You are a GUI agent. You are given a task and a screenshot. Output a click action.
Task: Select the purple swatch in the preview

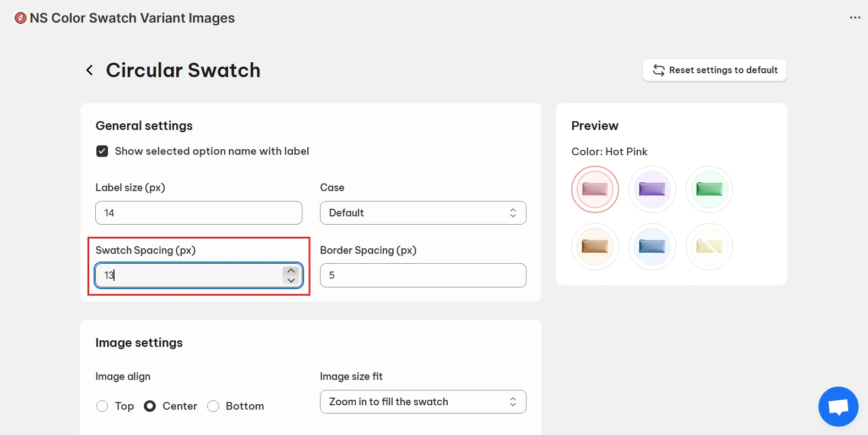pyautogui.click(x=652, y=189)
